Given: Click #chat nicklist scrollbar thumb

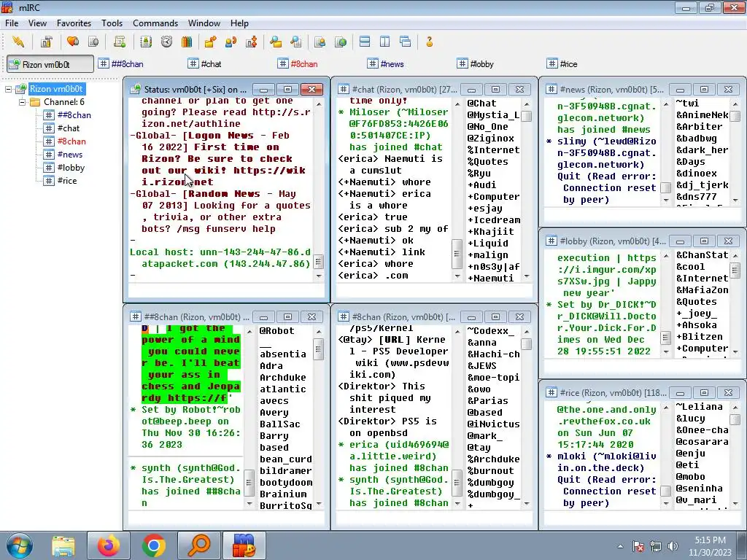Looking at the screenshot, I should [527, 116].
